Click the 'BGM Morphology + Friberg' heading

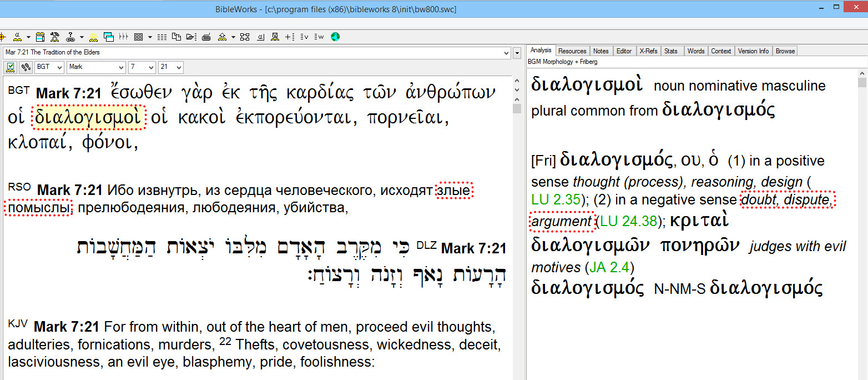[x=563, y=62]
